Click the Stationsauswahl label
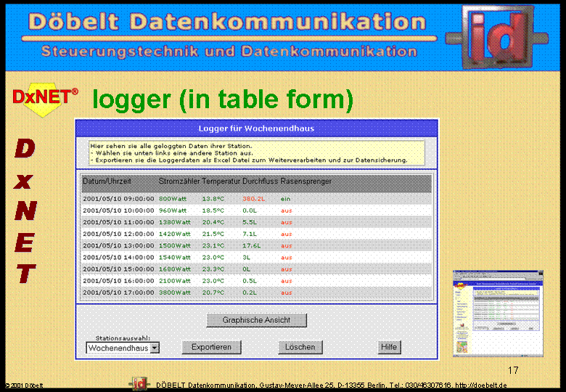Viewport: 566px width, 392px height. coord(123,338)
